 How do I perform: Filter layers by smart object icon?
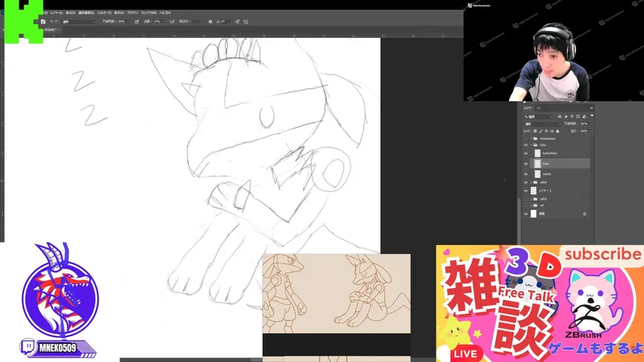(584, 117)
